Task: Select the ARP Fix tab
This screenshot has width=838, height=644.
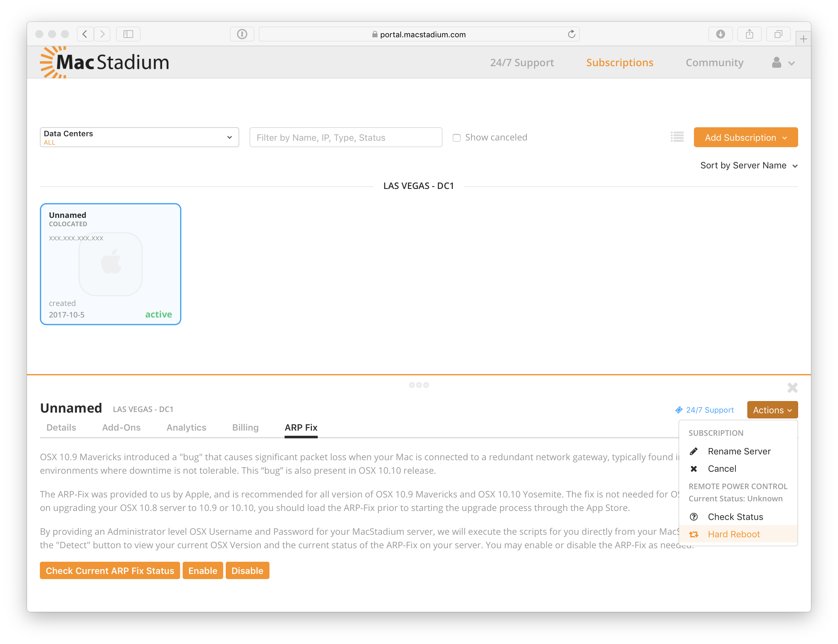Action: [x=301, y=427]
